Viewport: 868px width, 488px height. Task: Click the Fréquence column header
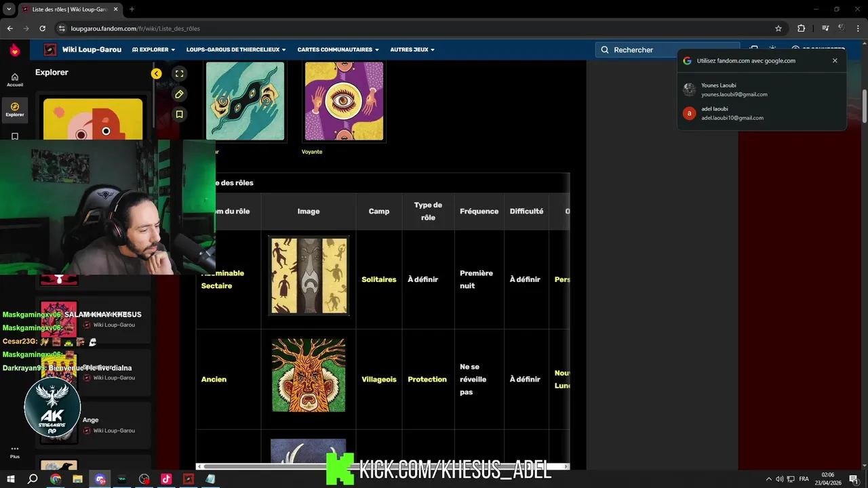coord(479,211)
